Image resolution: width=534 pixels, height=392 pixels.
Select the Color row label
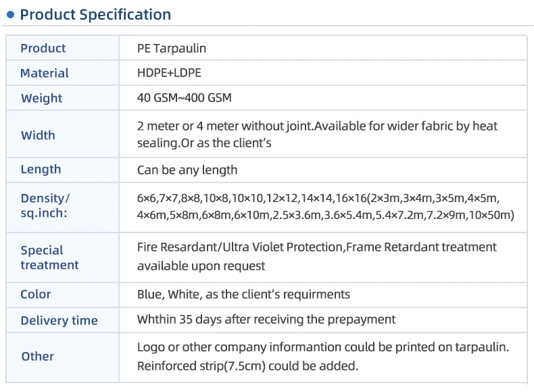pos(36,294)
